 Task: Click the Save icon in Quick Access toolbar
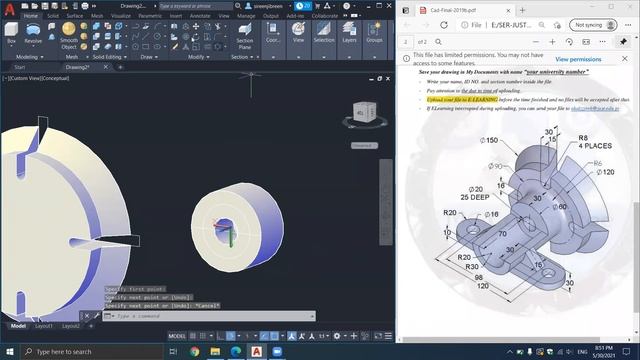click(x=45, y=6)
